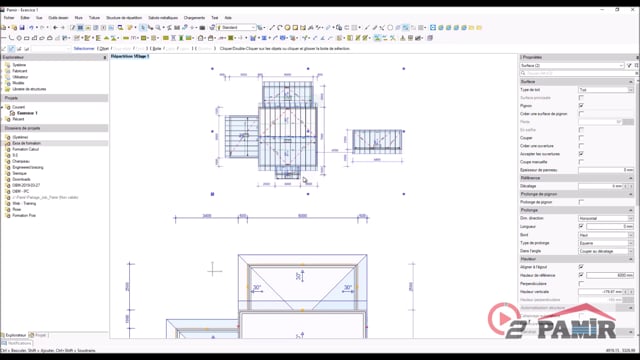Enable Créer une surface de pignon checkbox
This screenshot has width=640, height=360.
[581, 114]
